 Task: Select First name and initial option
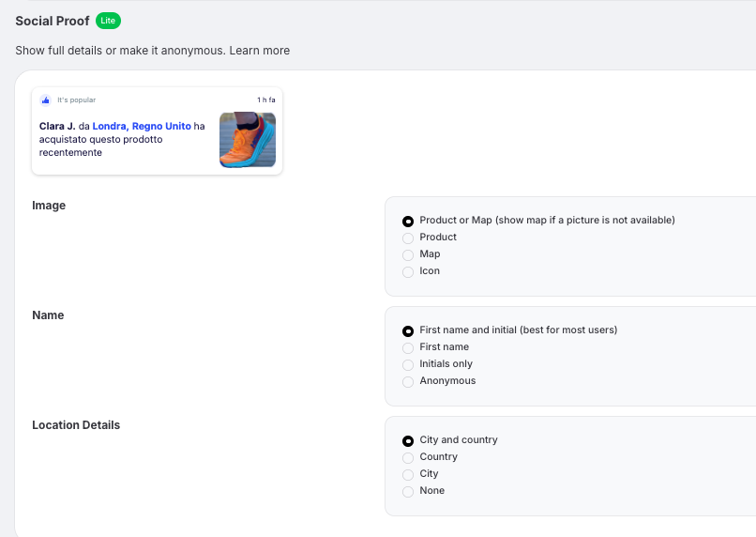click(x=408, y=331)
